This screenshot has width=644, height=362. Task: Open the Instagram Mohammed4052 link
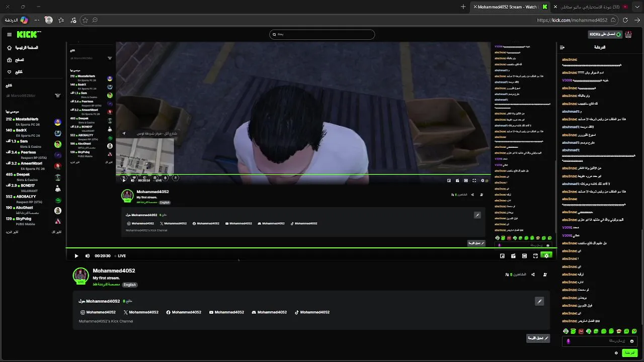pyautogui.click(x=98, y=312)
